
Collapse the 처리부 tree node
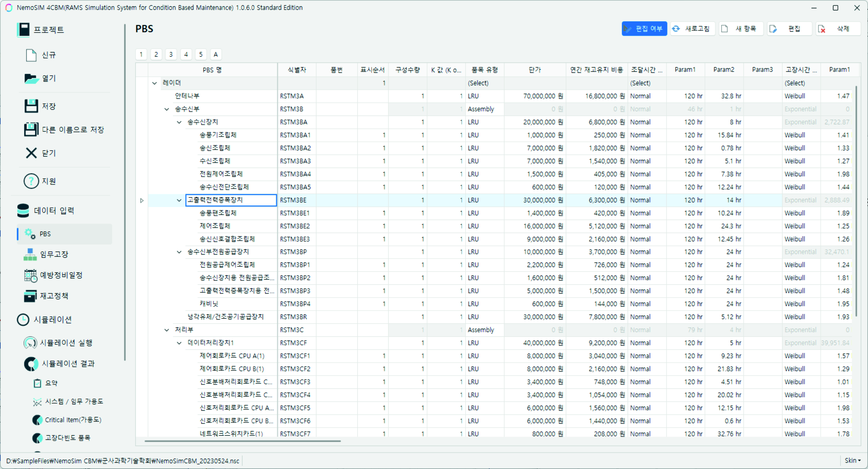[x=166, y=330]
